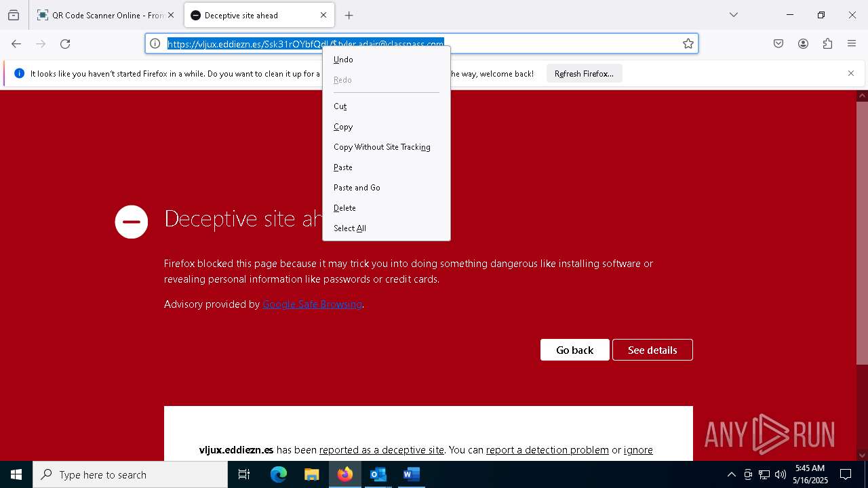Open site information for the blocked page

155,43
